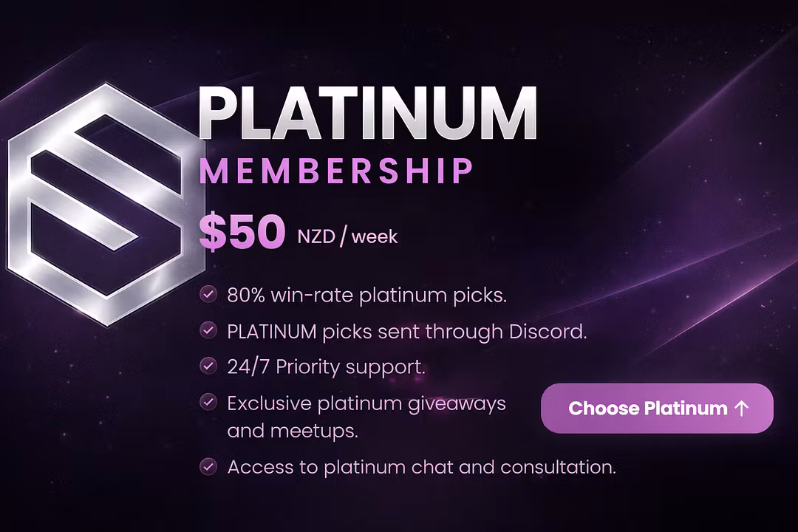
Task: Select the "24/7 Priority support" feature text
Action: [x=326, y=366]
